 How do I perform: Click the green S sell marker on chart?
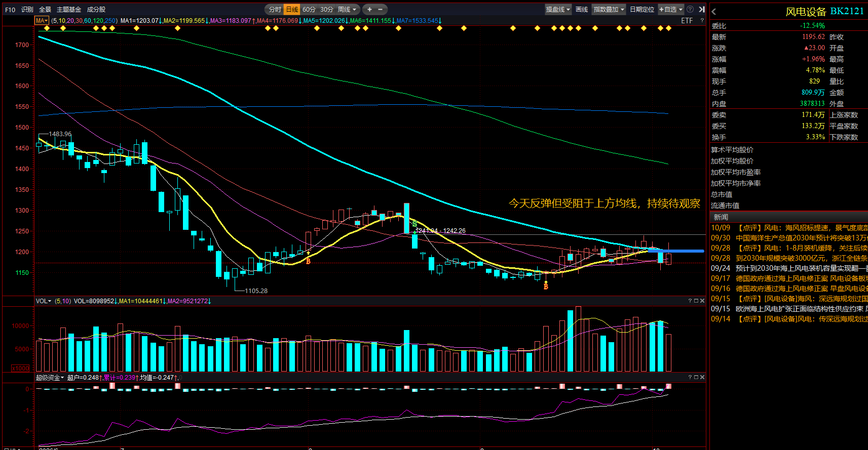(x=414, y=224)
